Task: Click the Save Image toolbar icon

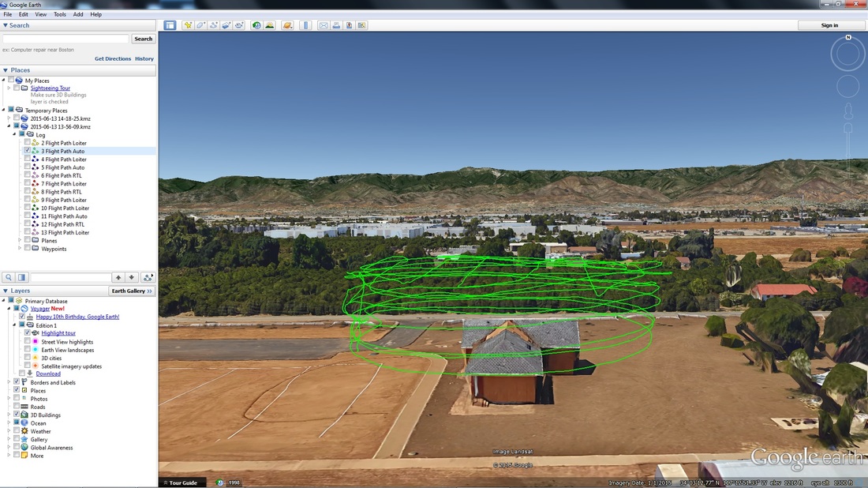Action: point(349,25)
